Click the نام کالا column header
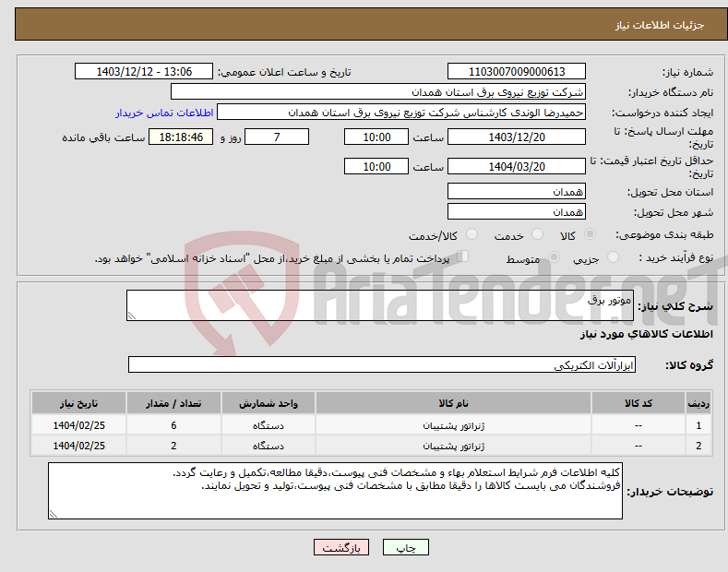This screenshot has width=728, height=572. point(453,403)
